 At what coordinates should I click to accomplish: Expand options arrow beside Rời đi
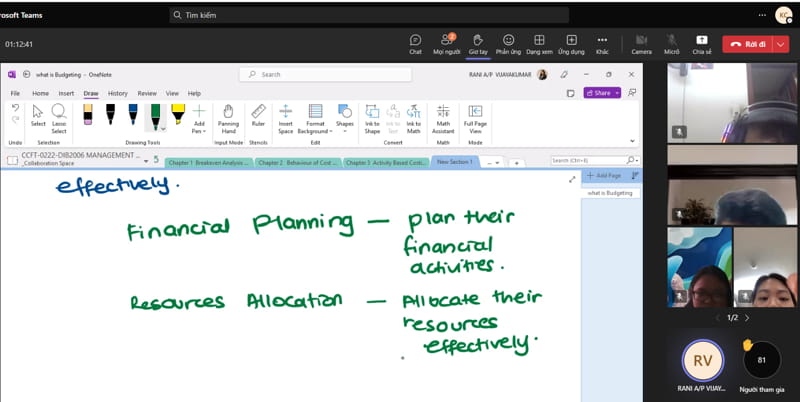coord(779,44)
